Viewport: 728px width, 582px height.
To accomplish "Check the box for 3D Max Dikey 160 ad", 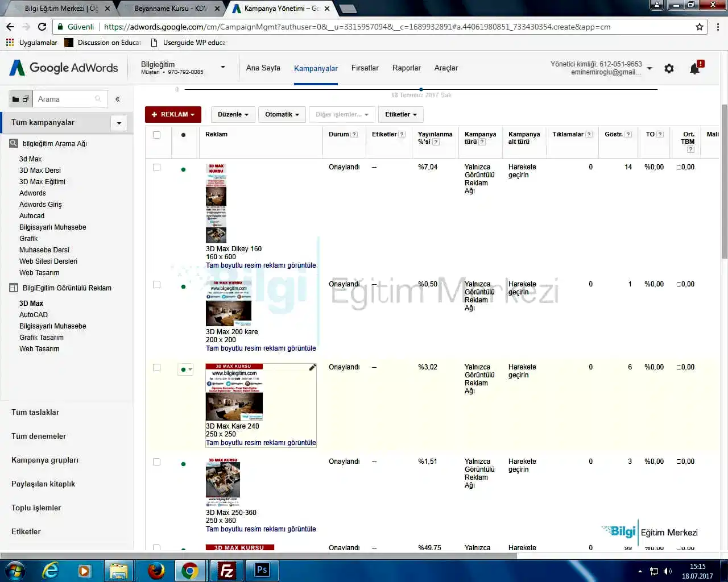I will click(156, 168).
